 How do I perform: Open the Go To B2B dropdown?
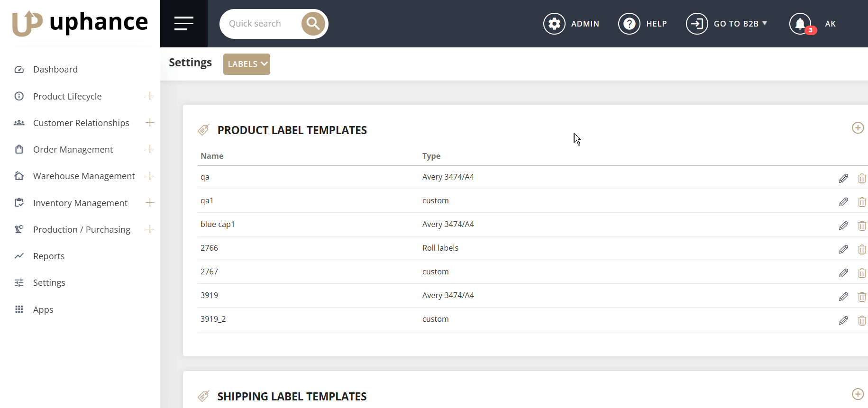click(x=740, y=24)
